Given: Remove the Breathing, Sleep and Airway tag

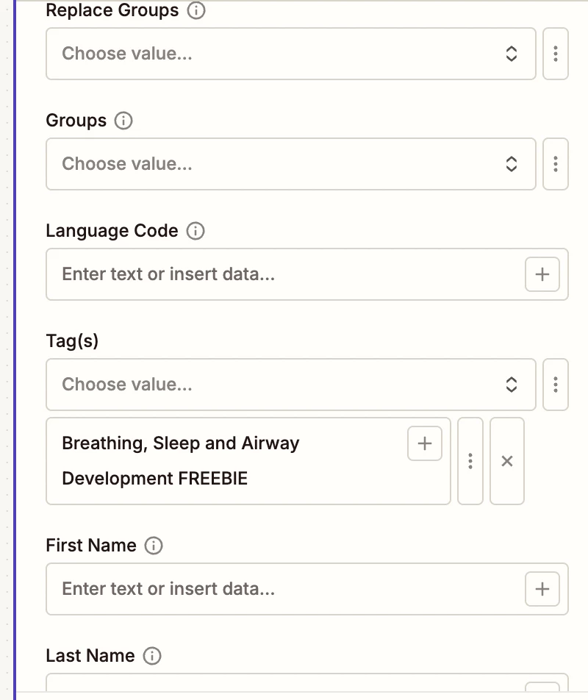Looking at the screenshot, I should [x=507, y=461].
